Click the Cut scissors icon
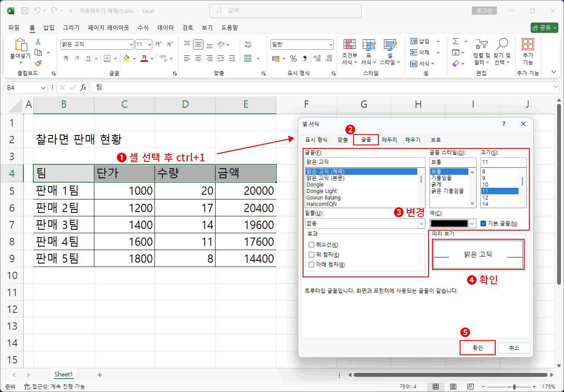The image size is (564, 392). 38,41
